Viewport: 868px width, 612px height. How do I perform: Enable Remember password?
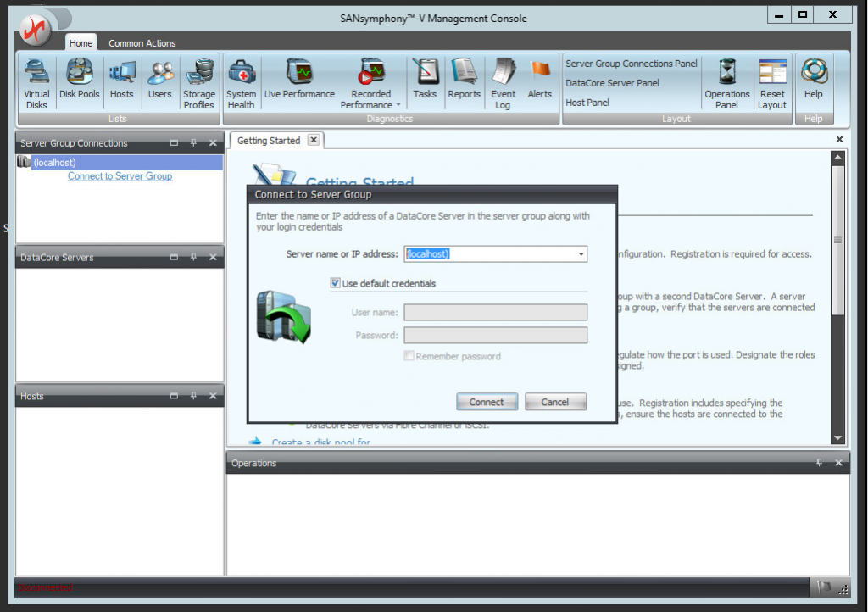click(x=408, y=356)
